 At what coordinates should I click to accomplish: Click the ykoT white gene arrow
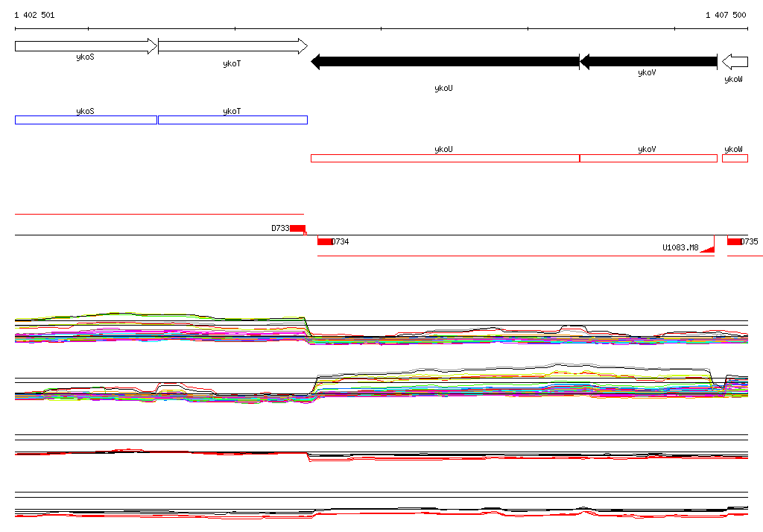point(232,46)
